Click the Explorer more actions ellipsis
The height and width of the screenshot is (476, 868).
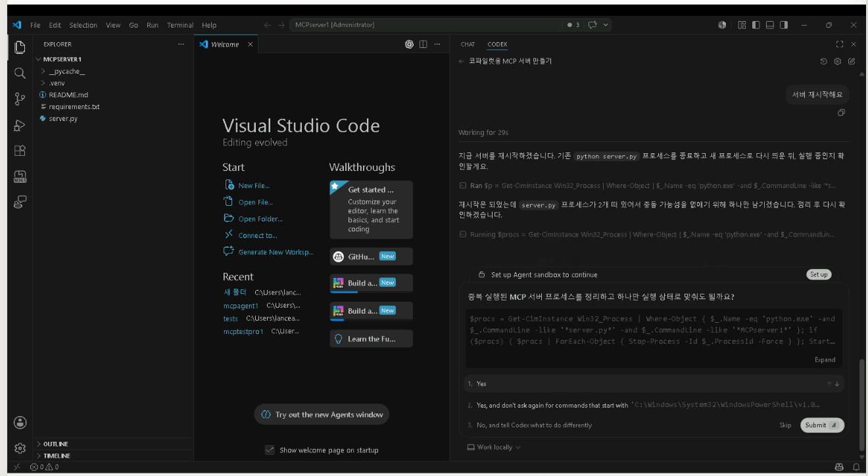[181, 44]
